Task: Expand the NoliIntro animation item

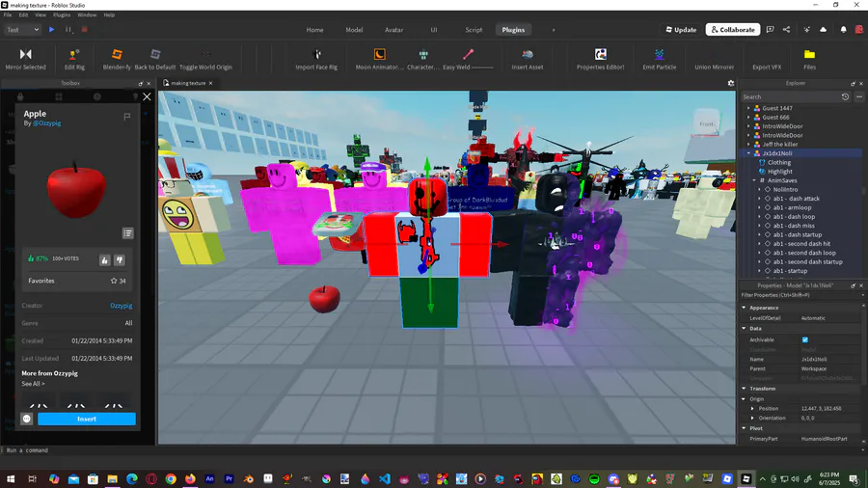Action: [760, 189]
